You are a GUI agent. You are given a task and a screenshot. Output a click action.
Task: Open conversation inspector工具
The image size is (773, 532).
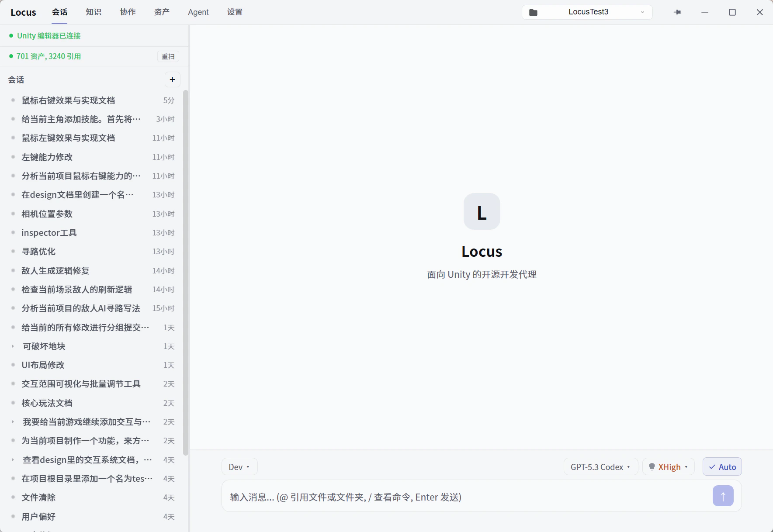pyautogui.click(x=93, y=233)
